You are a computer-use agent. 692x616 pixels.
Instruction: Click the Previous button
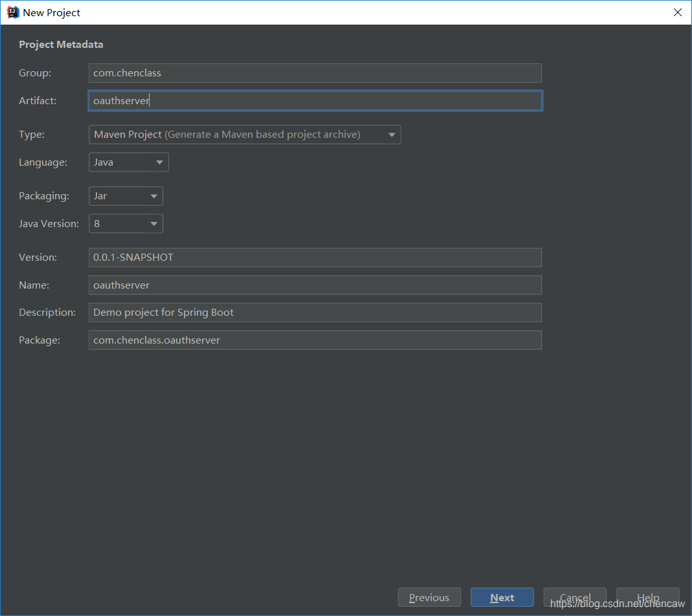(x=429, y=597)
